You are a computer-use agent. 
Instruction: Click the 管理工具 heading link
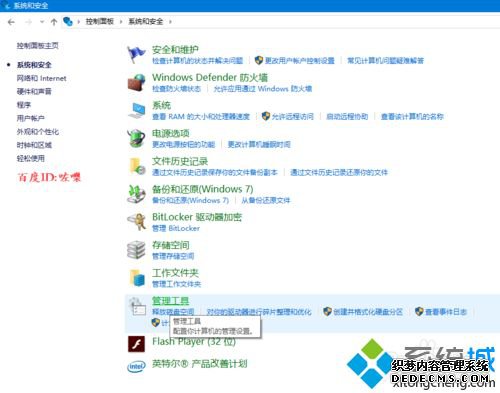[171, 301]
